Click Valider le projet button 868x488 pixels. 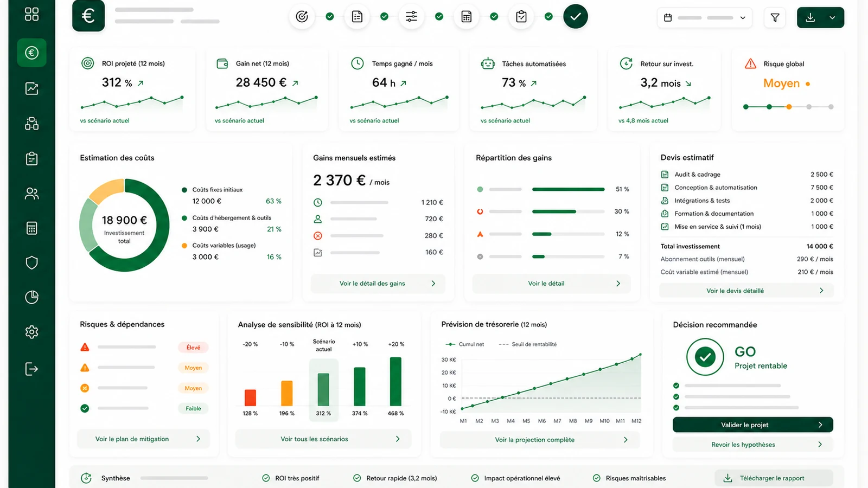753,425
